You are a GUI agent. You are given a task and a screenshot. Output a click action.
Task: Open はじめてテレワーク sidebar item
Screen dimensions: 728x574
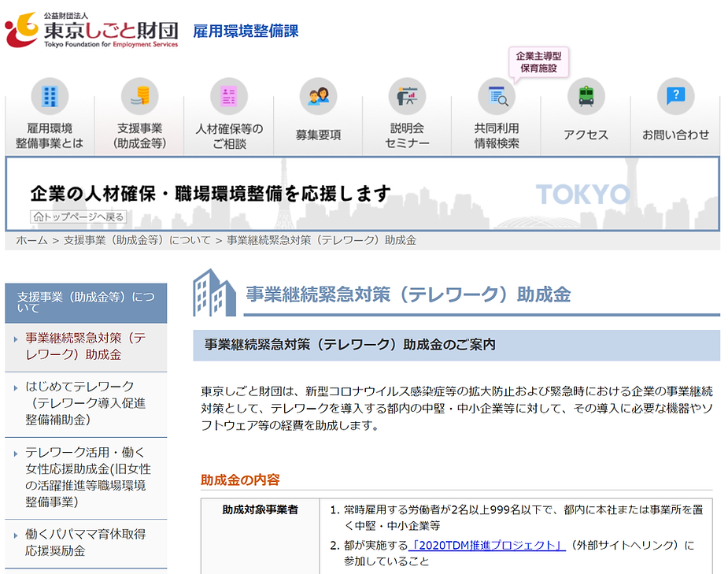[x=85, y=403]
